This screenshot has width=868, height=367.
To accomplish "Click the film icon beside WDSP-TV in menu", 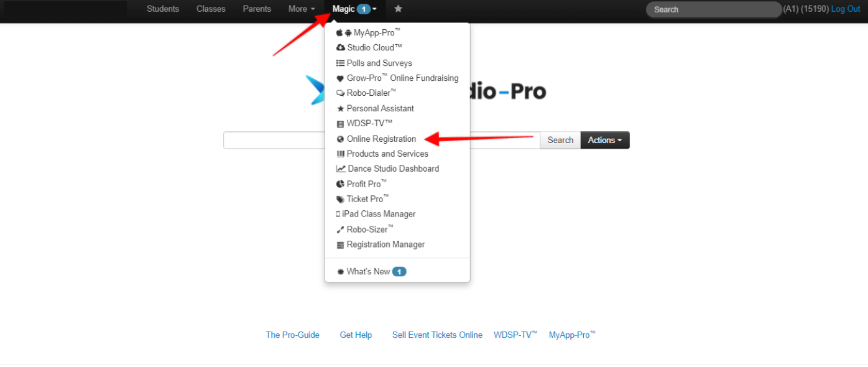I will pyautogui.click(x=340, y=124).
